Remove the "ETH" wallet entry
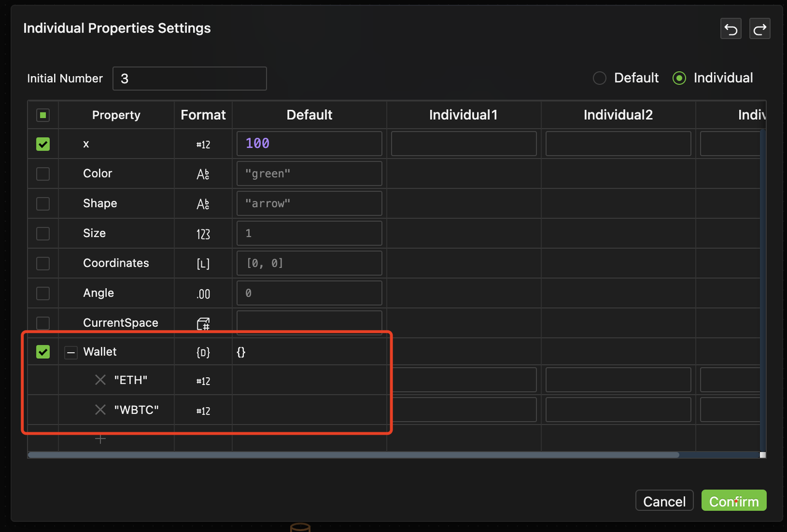This screenshot has width=787, height=532. pyautogui.click(x=100, y=380)
